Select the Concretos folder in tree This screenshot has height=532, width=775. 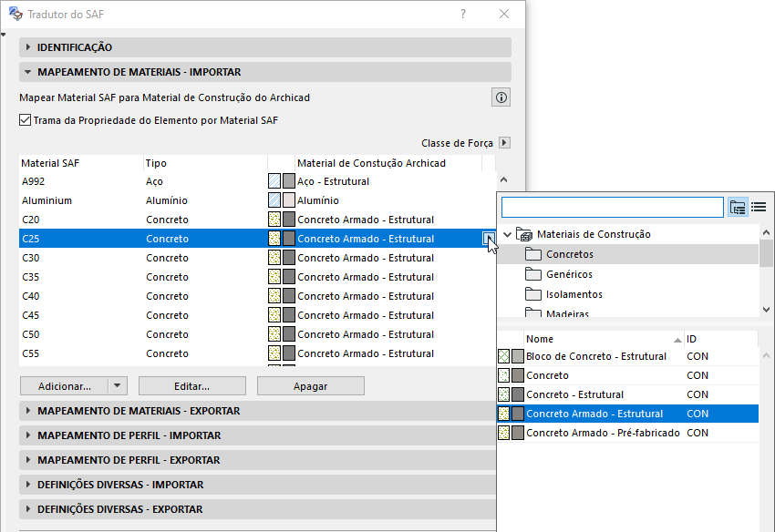(x=628, y=254)
